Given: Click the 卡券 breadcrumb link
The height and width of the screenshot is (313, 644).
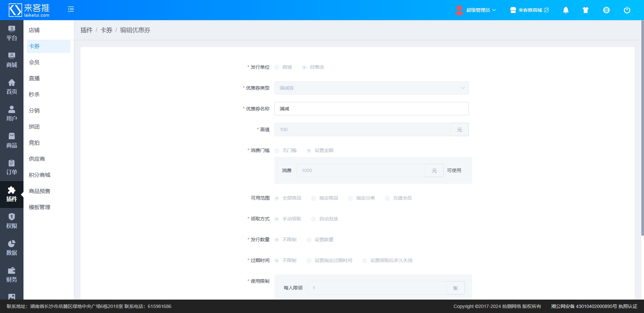Looking at the screenshot, I should point(106,30).
